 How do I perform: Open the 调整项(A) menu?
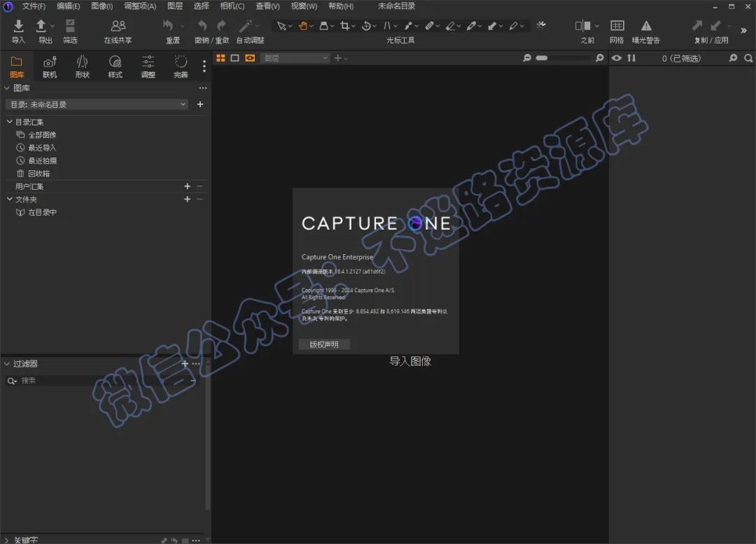140,6
